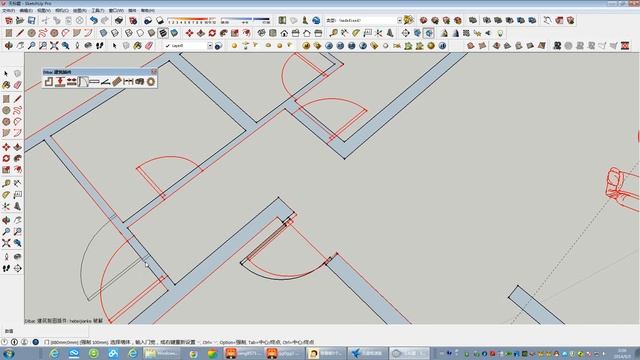
Task: Select the Rectangle tool in top drawing toolbar
Action: 9,33
